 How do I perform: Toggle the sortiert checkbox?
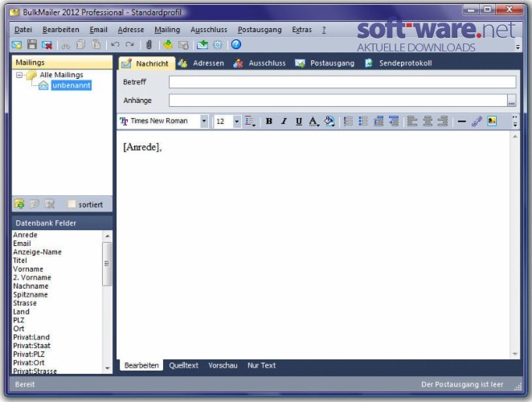(x=72, y=204)
